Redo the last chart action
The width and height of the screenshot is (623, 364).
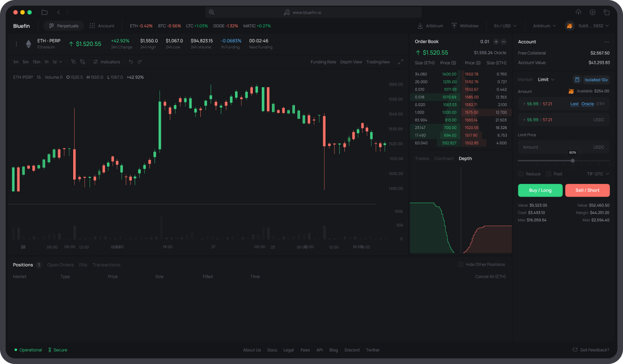tap(140, 62)
